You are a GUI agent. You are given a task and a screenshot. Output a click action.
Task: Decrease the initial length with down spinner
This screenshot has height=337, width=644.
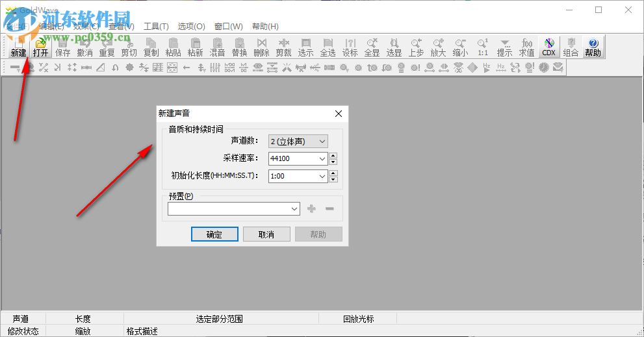pos(333,179)
